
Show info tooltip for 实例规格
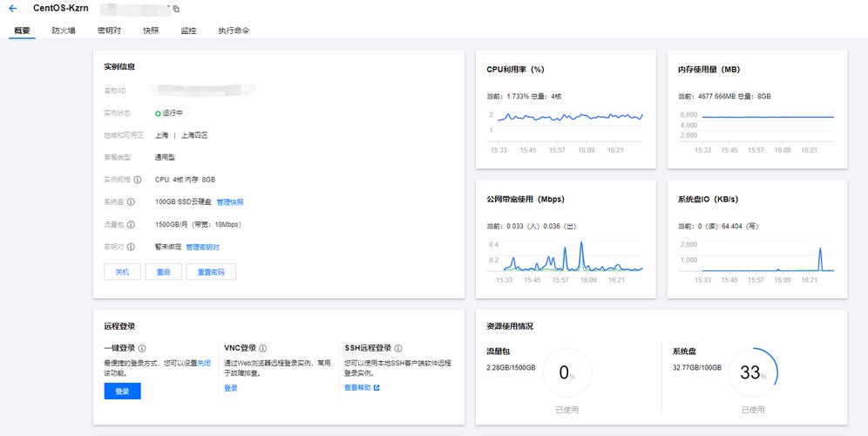click(138, 180)
